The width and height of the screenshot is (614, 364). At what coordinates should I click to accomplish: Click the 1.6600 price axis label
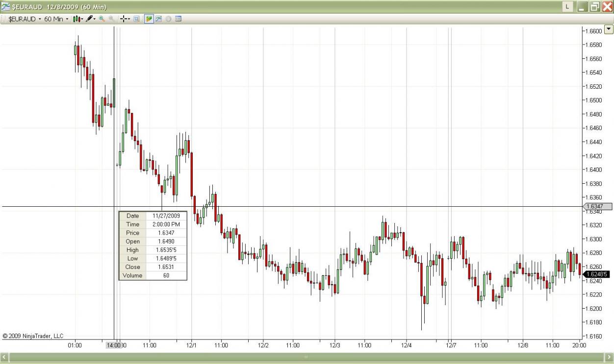[594, 31]
